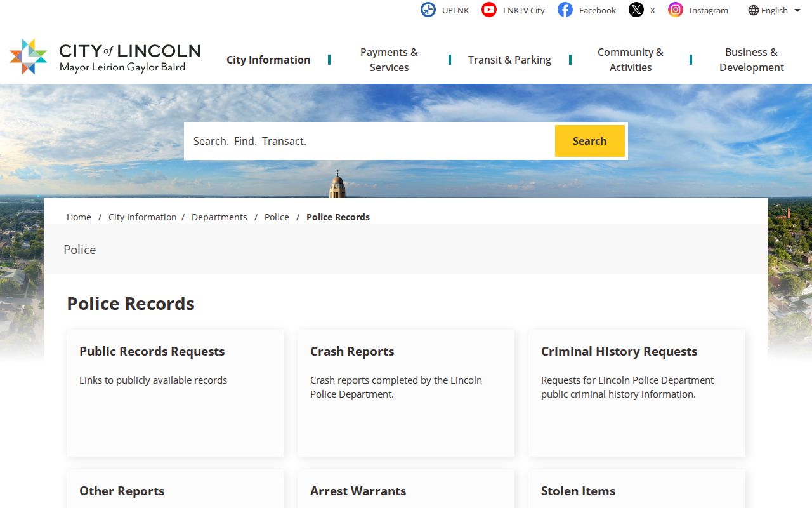
Task: Open the Transit & Parking menu
Action: pos(509,60)
